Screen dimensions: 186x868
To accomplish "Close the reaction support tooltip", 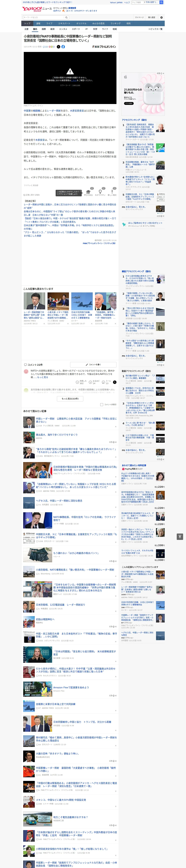I will [x=81, y=191].
